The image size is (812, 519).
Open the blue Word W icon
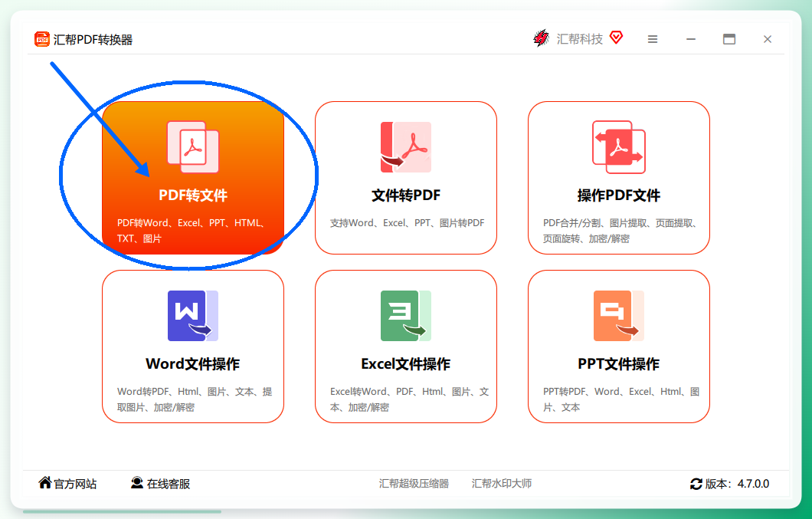pos(193,316)
